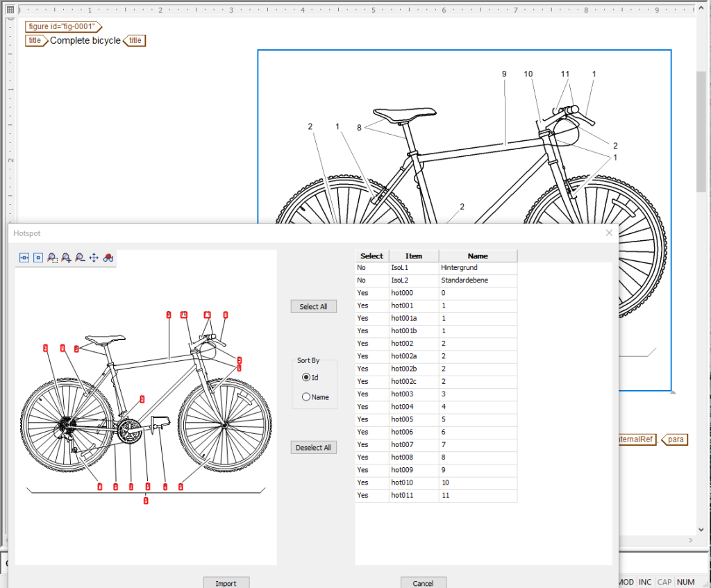Click the fit image to window icon
The height and width of the screenshot is (588, 711).
click(x=24, y=258)
